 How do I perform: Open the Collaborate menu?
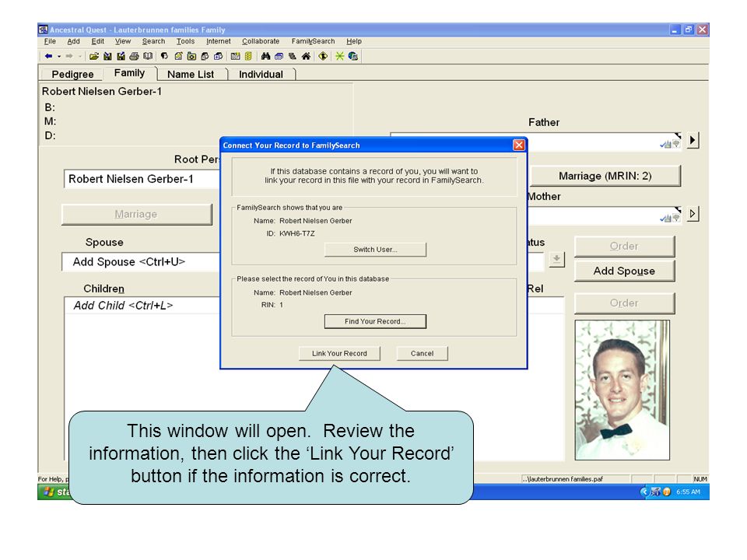(x=261, y=41)
